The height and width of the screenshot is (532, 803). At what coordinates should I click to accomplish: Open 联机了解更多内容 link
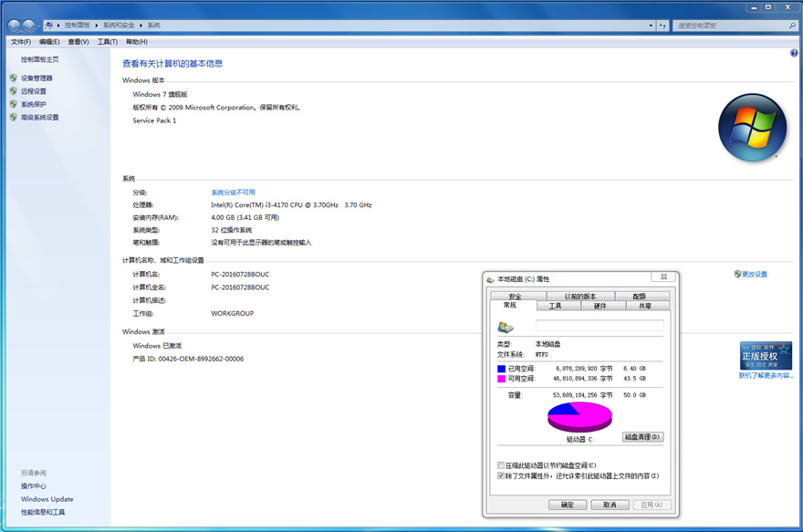766,376
